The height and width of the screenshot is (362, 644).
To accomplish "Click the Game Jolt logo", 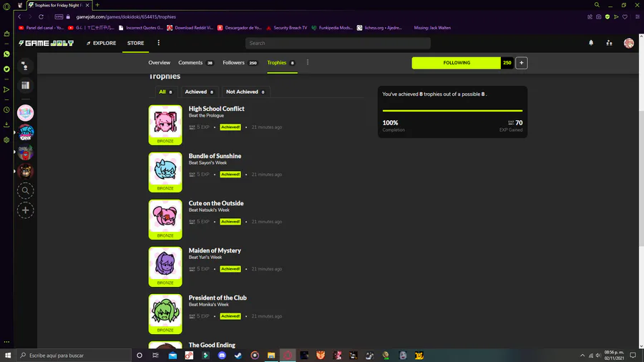I will pyautogui.click(x=46, y=43).
